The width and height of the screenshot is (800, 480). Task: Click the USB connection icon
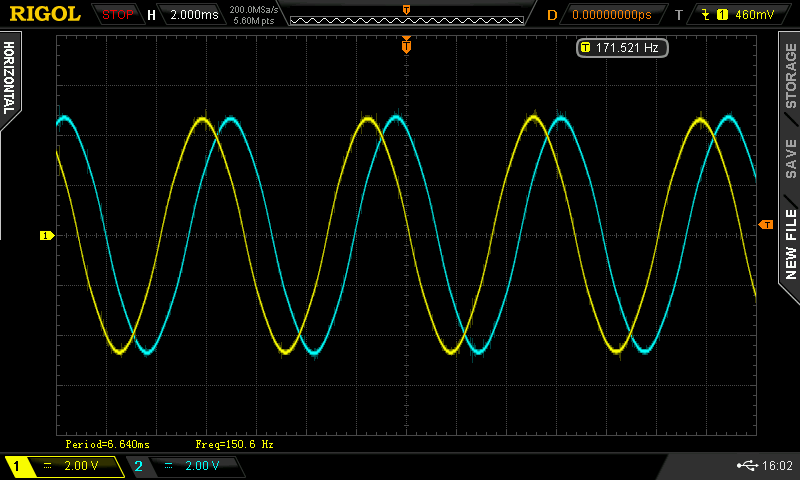747,465
